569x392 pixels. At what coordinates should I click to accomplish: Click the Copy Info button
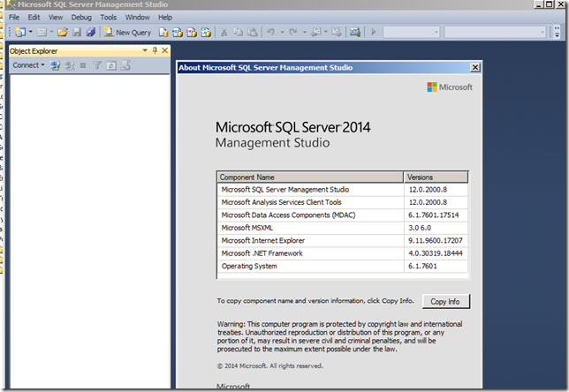click(445, 302)
